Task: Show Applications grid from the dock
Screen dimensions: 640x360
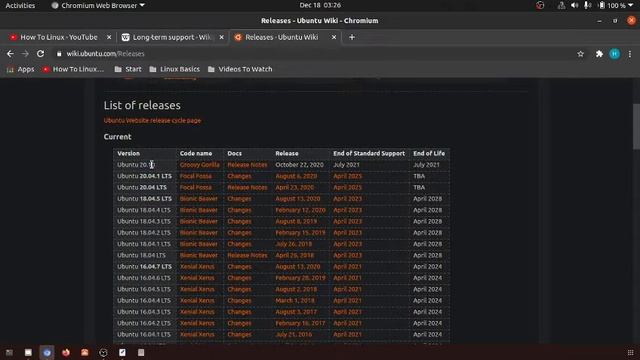Action: tap(631, 352)
